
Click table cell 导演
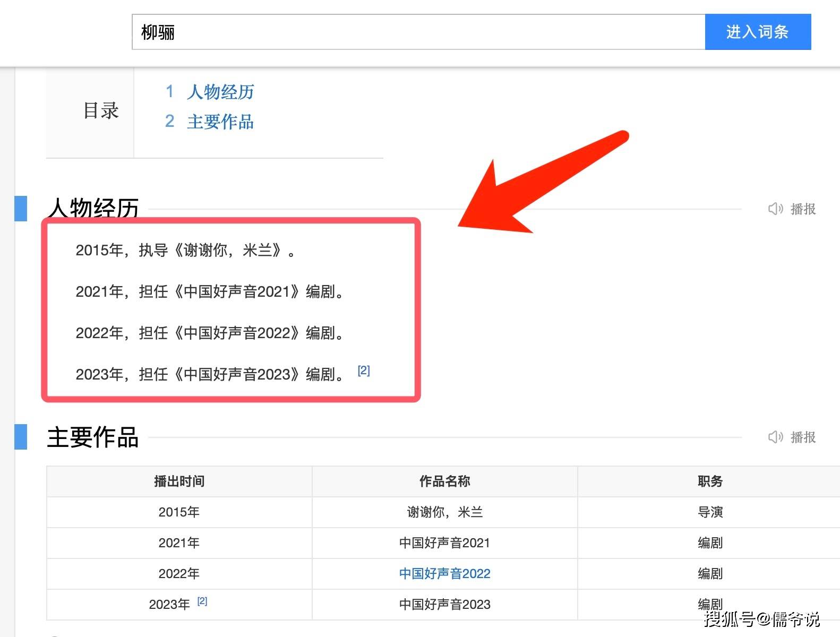tap(710, 512)
